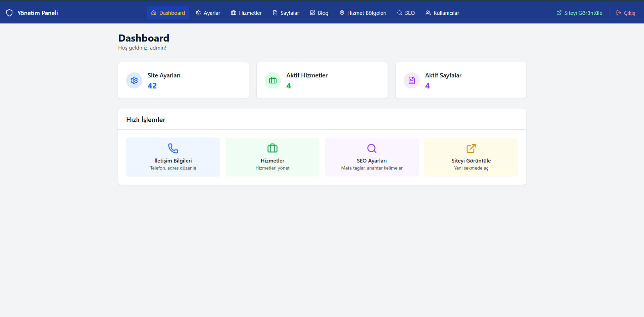Viewport: 644px width, 317px height.
Task: Select Hizmet Bölgeleri in the navbar
Action: 363,13
